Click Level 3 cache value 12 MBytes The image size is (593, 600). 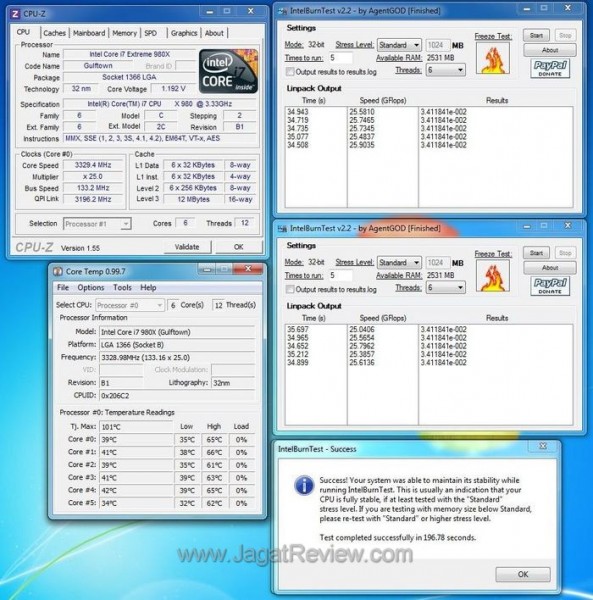(193, 199)
